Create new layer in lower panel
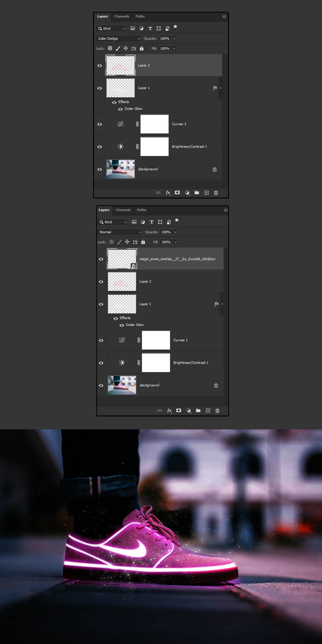 coord(208,410)
